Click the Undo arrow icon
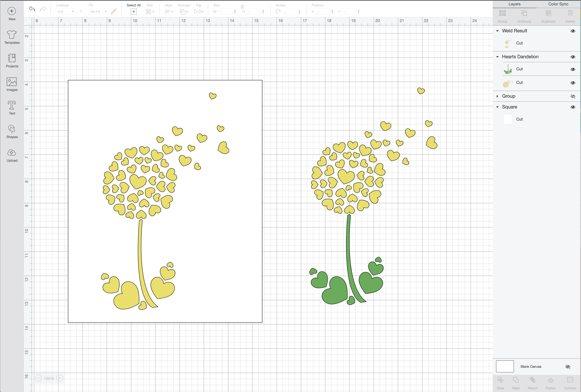The height and width of the screenshot is (392, 581). 32,9
